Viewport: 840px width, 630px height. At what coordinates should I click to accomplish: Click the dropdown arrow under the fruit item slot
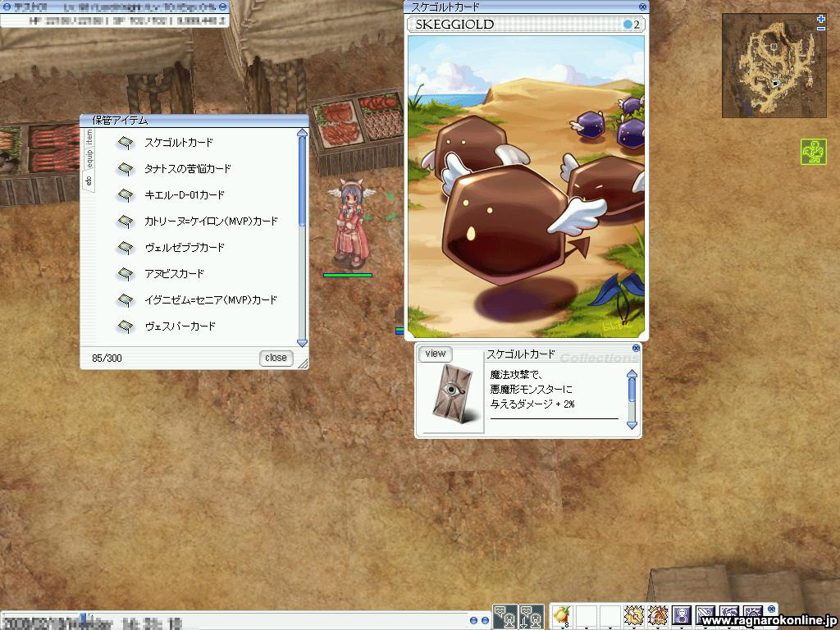562,627
